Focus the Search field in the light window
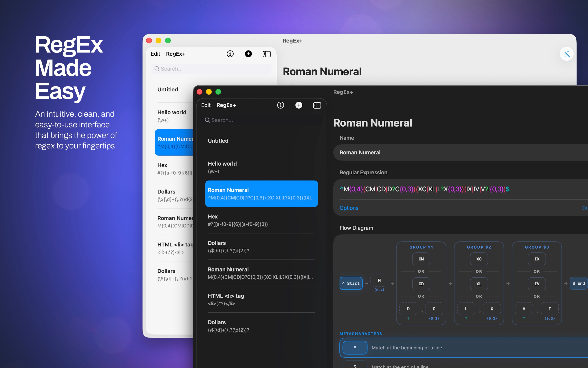 pyautogui.click(x=211, y=69)
